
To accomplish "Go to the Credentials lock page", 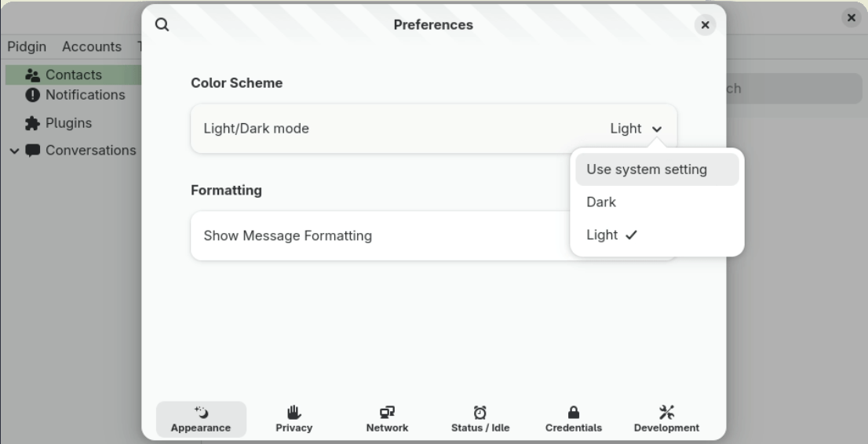I will point(574,419).
